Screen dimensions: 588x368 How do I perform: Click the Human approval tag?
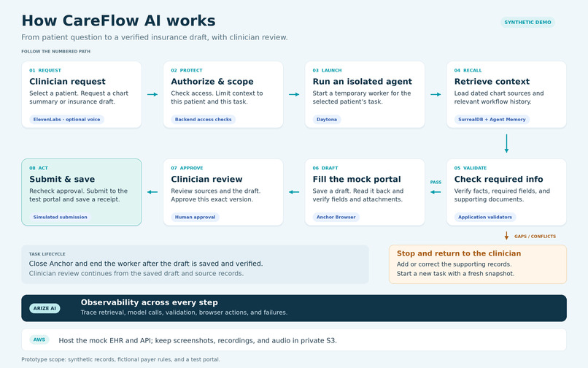point(195,217)
